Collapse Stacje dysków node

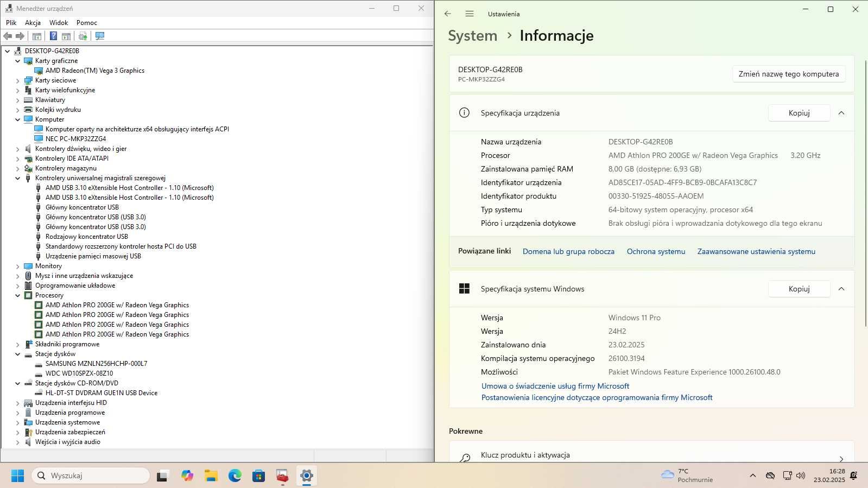point(18,354)
